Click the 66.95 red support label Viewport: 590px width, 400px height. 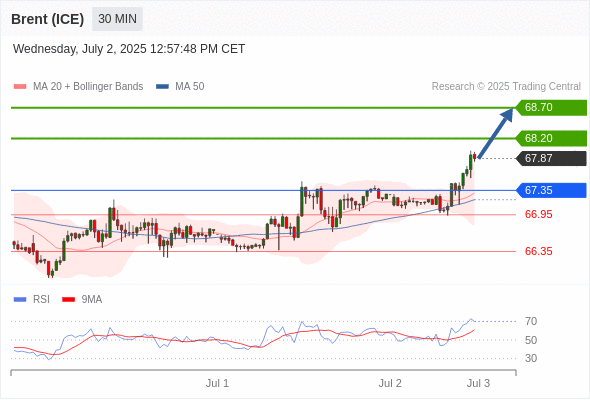pyautogui.click(x=539, y=214)
